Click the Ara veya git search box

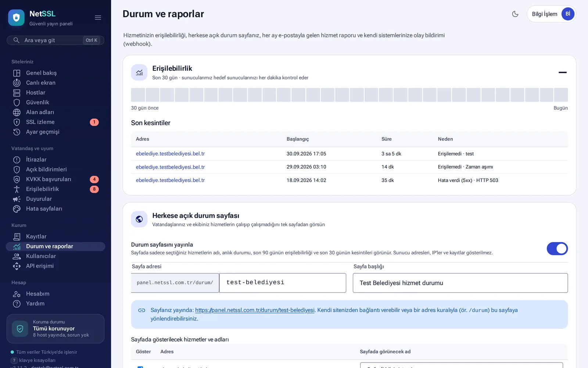[55, 40]
